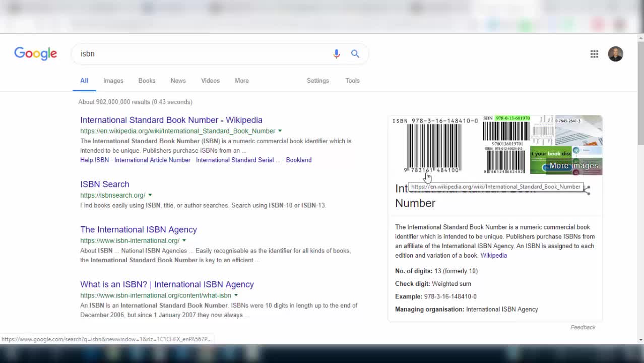This screenshot has width=644, height=363.
Task: Click the International ISBN Agency value in panel
Action: click(x=502, y=310)
